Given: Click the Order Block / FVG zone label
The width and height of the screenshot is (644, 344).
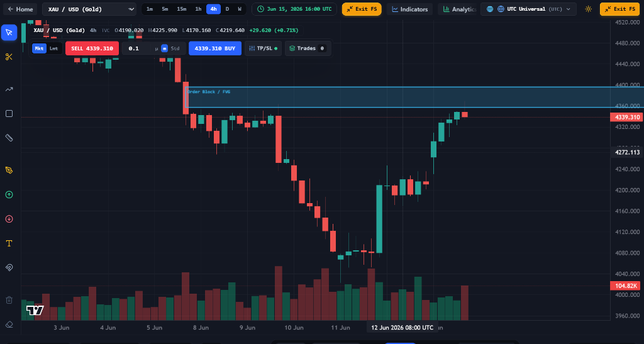Looking at the screenshot, I should click(209, 92).
